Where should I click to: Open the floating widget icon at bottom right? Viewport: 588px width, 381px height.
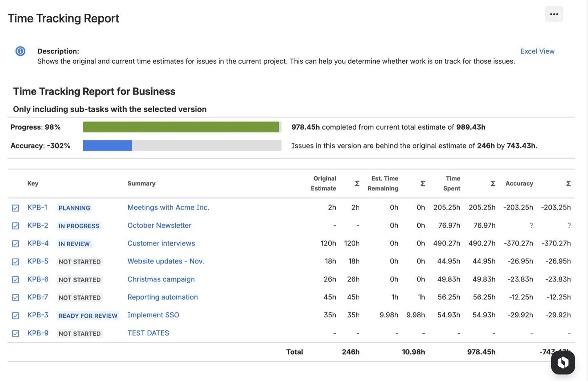[x=563, y=362]
